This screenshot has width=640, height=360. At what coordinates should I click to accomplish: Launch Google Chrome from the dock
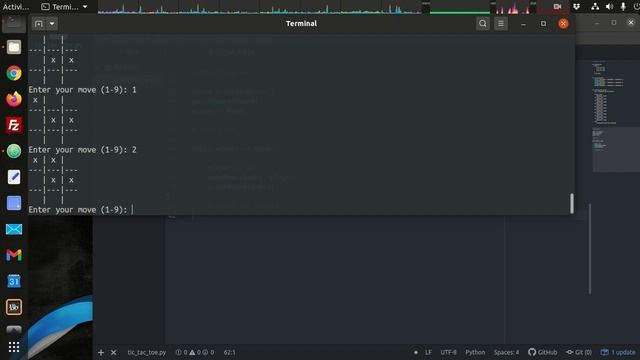[14, 73]
